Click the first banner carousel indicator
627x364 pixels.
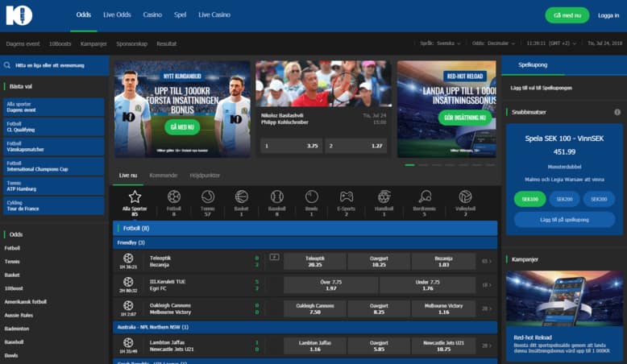tap(409, 165)
